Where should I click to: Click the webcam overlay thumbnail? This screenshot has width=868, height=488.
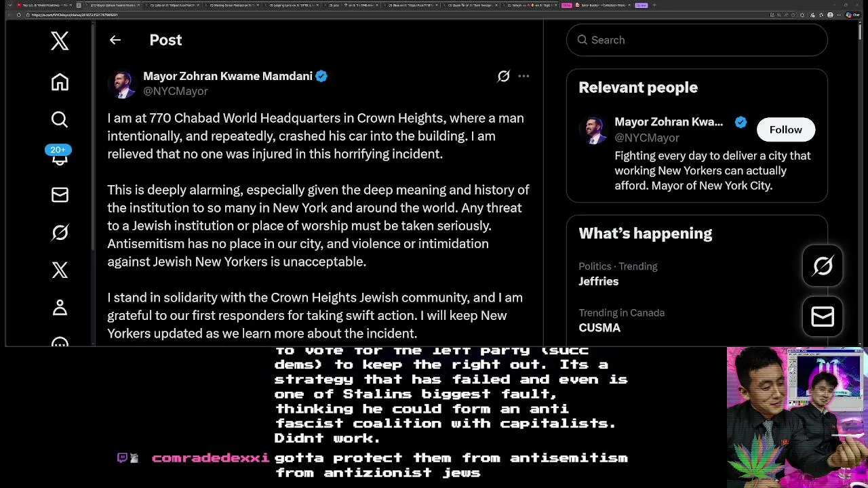click(x=797, y=418)
